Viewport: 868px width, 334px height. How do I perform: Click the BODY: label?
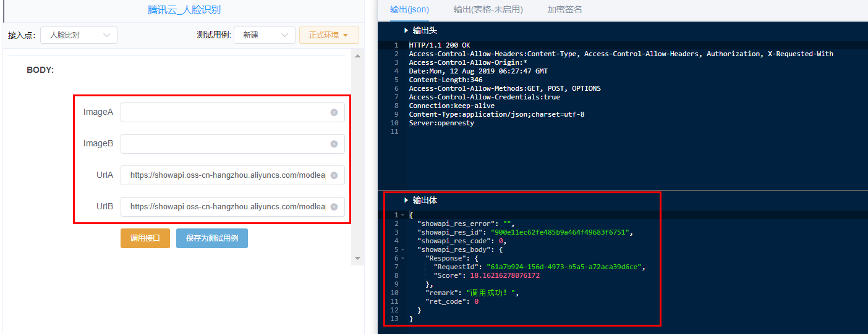[40, 70]
